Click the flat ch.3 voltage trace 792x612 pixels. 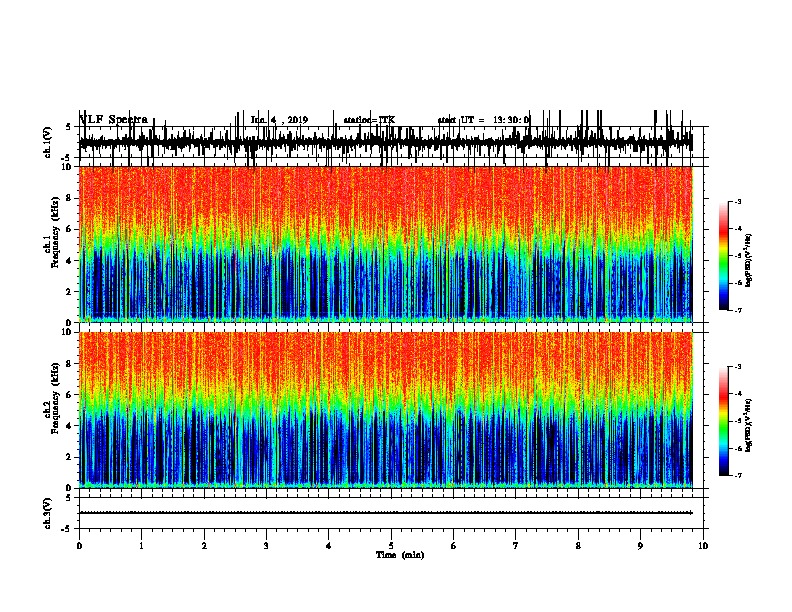pyautogui.click(x=386, y=513)
